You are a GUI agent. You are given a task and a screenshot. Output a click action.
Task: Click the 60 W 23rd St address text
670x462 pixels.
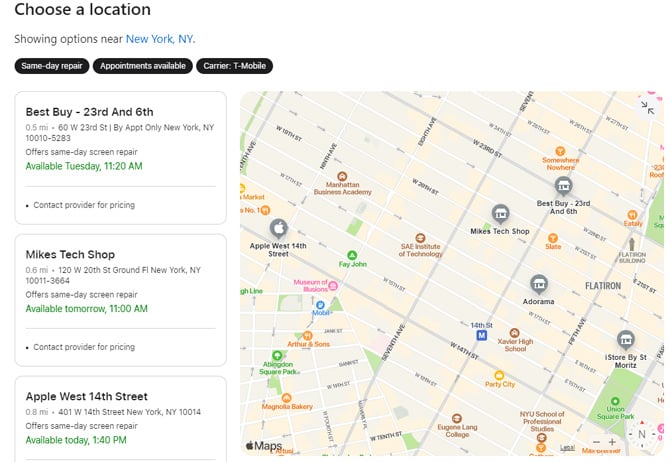click(120, 132)
